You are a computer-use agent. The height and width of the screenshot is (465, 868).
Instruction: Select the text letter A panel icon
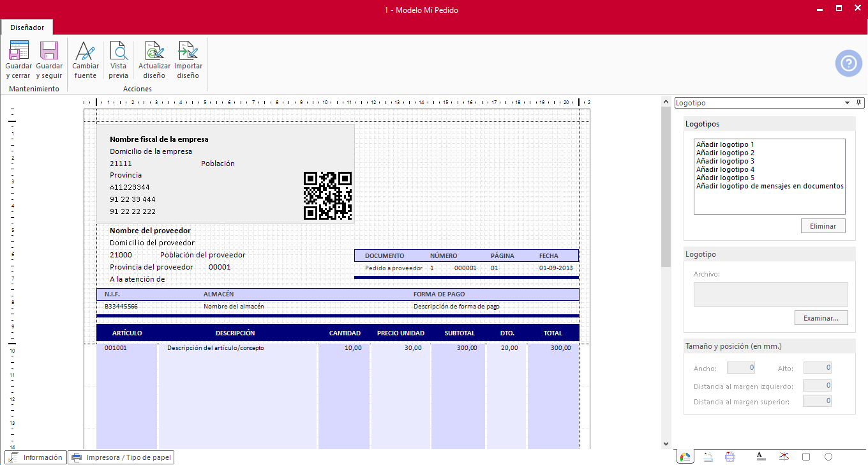(760, 457)
